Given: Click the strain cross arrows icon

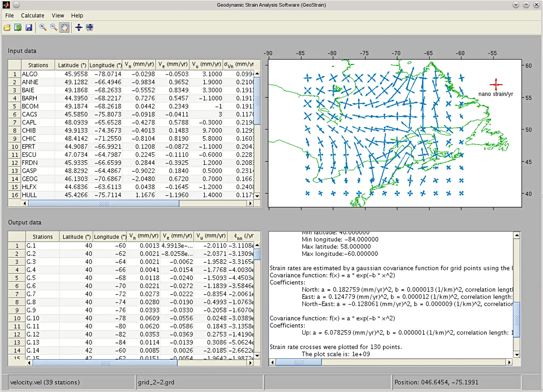Looking at the screenshot, I should tap(79, 28).
